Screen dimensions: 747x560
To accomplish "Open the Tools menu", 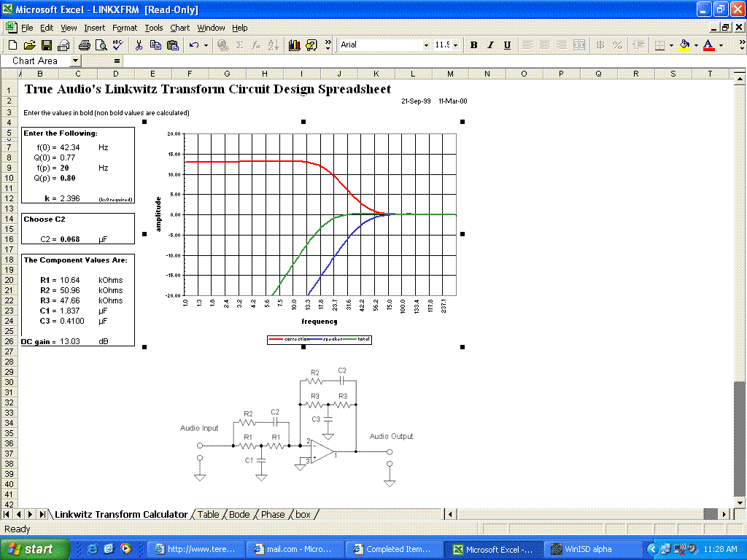I will [x=153, y=28].
